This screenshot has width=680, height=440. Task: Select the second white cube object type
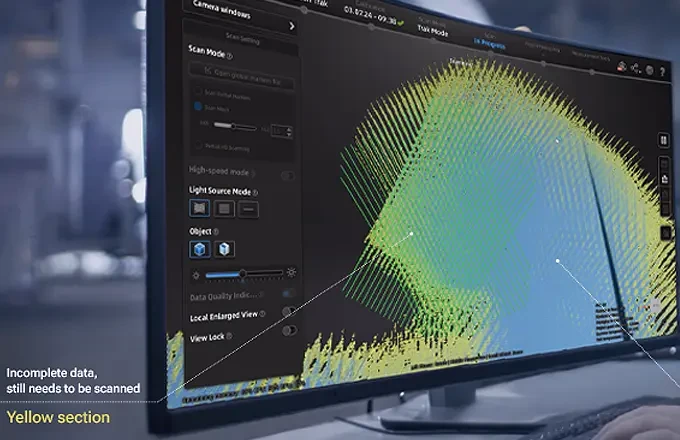[224, 249]
